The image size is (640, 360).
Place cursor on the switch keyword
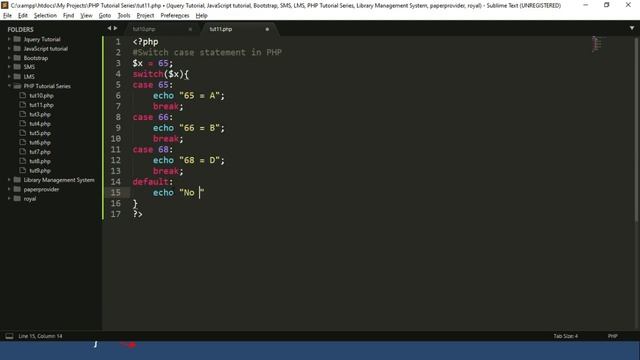pyautogui.click(x=148, y=74)
